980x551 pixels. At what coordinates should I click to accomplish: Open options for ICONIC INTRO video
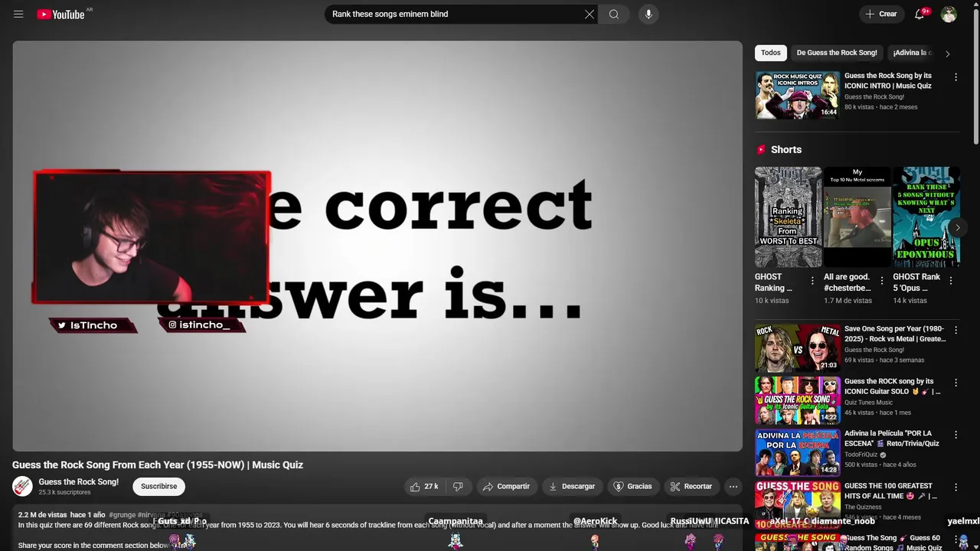click(955, 77)
